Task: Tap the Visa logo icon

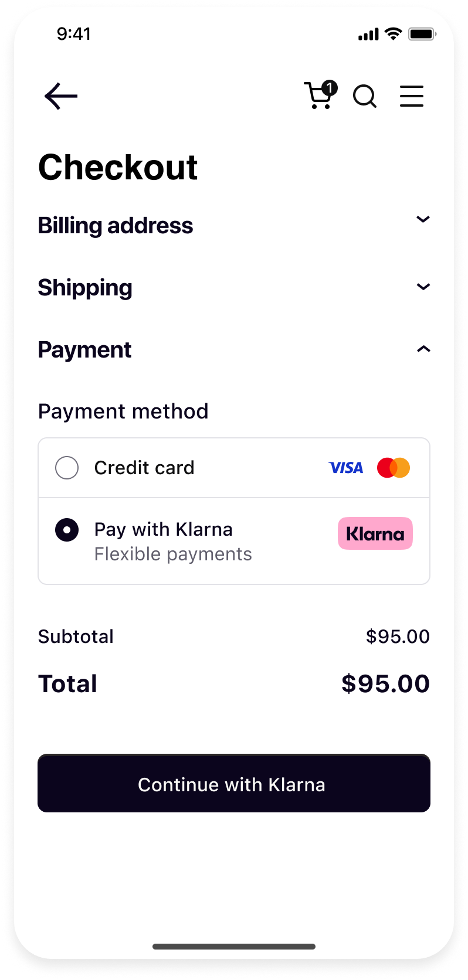Action: coord(346,468)
